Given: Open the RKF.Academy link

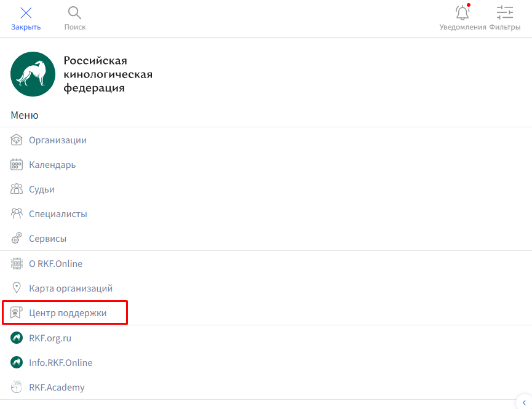Looking at the screenshot, I should coord(57,387).
